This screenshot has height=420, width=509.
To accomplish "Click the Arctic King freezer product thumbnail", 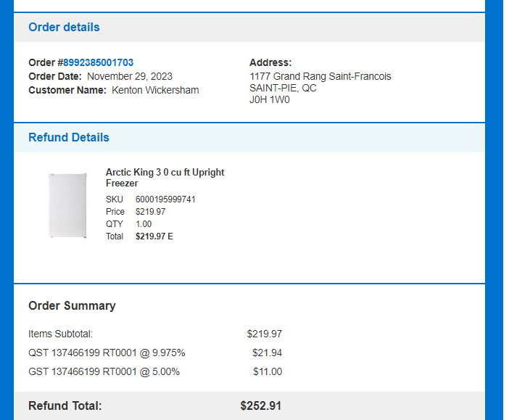I will click(x=67, y=205).
